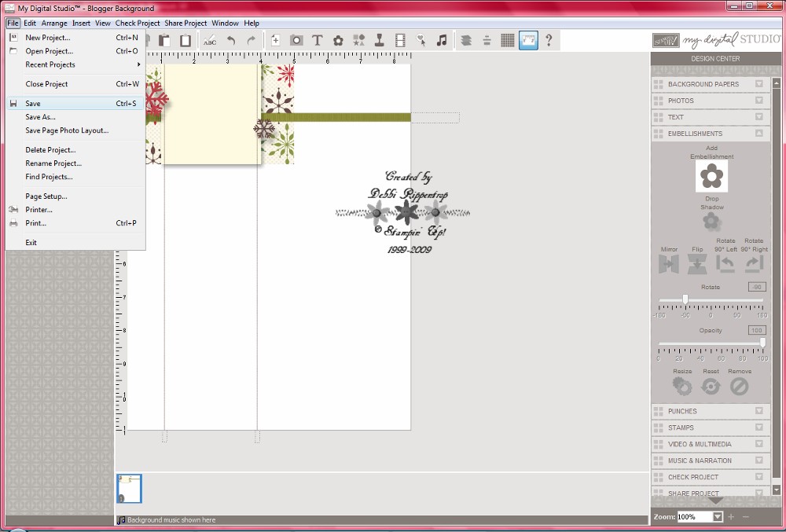This screenshot has height=532, width=786.
Task: Click the Add Embellishment flower button
Action: coord(711,176)
